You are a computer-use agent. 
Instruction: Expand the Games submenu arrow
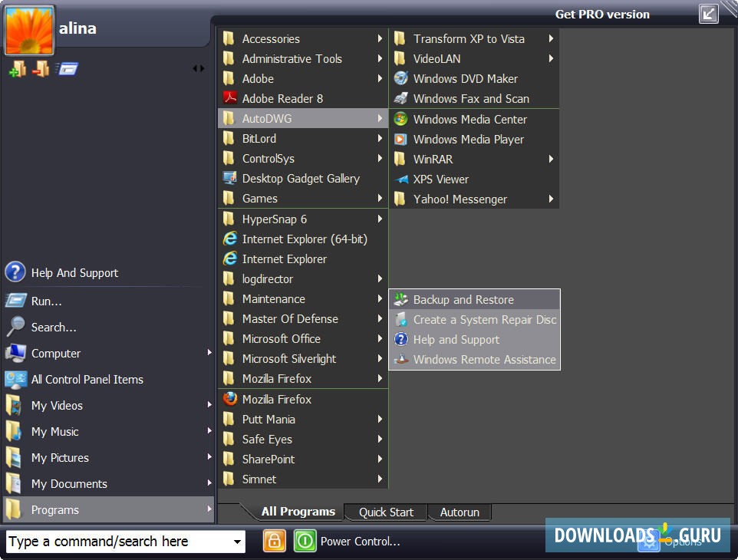point(380,198)
